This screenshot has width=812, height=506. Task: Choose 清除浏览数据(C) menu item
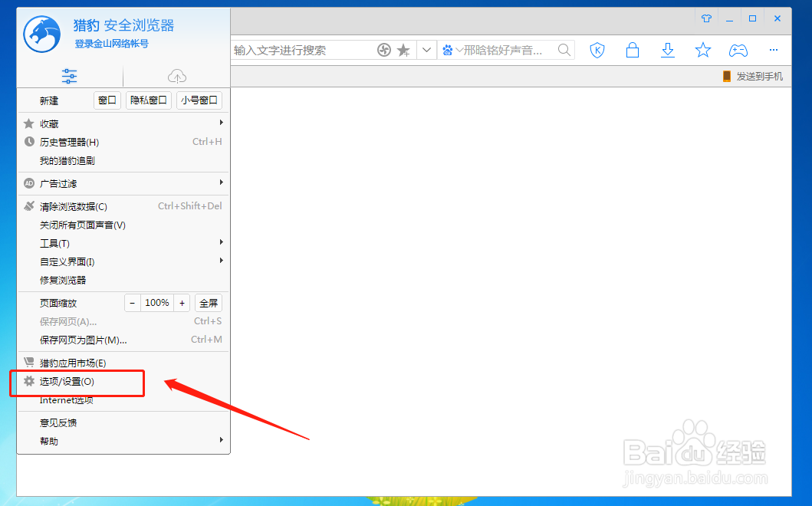tap(123, 206)
